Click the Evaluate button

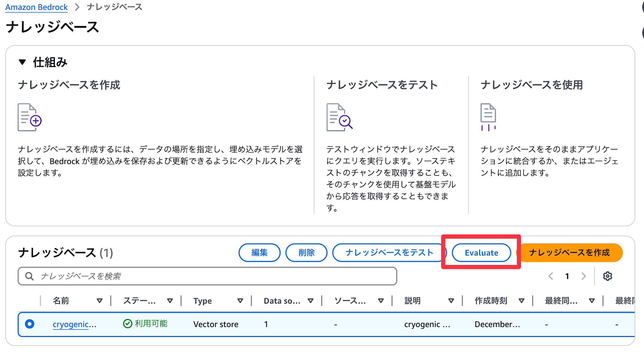pos(481,253)
